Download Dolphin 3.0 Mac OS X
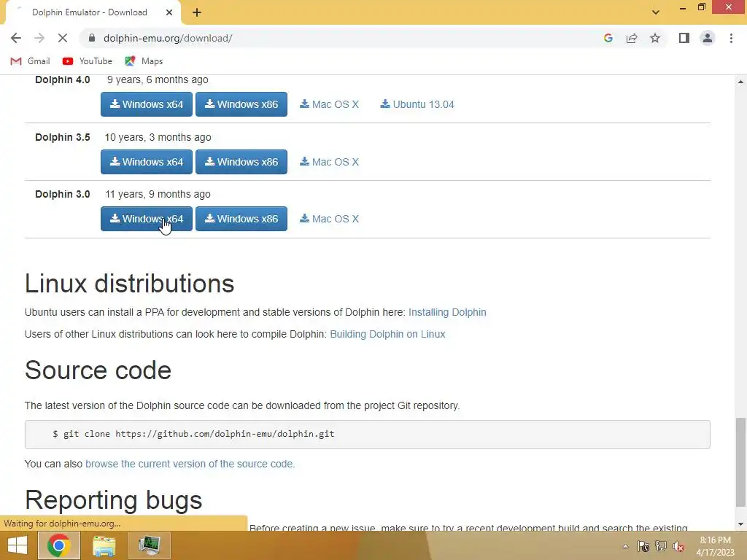 click(x=329, y=219)
